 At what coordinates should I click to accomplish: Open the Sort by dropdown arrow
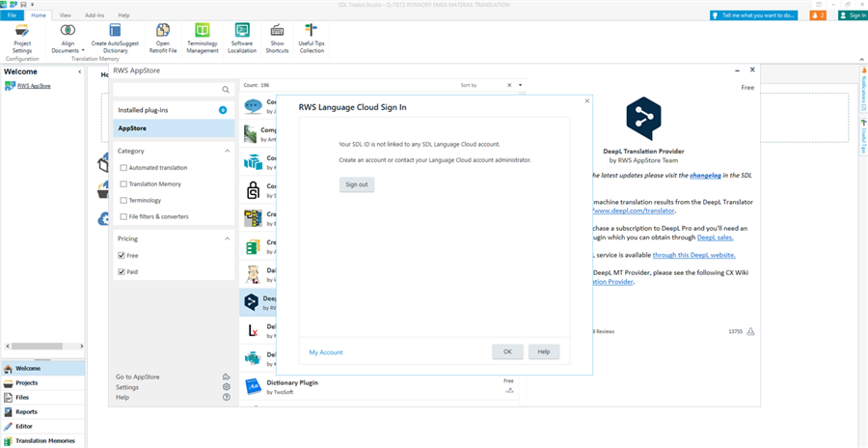coord(521,85)
